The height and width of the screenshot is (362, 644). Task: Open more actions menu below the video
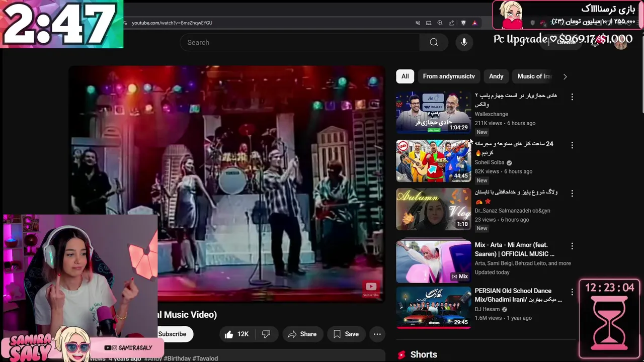coord(377,334)
